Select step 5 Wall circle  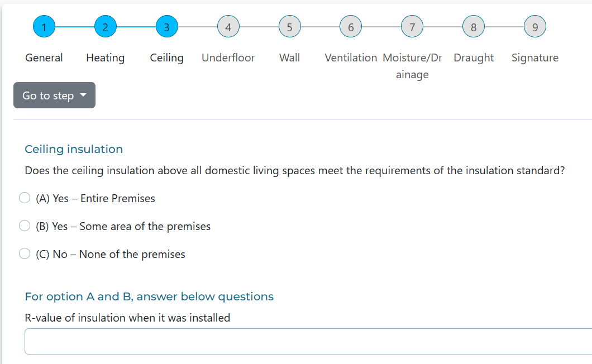pyautogui.click(x=289, y=26)
